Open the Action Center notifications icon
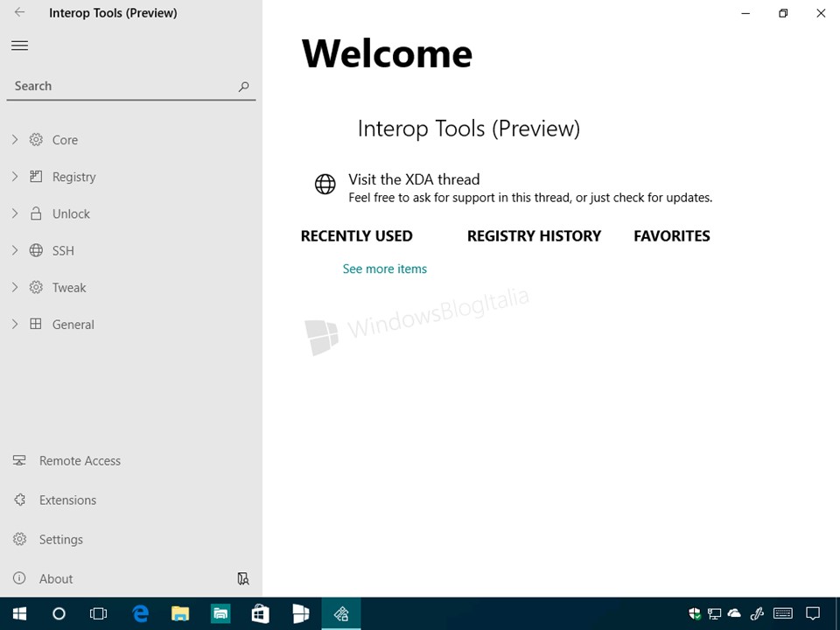Screen dimensions: 840x630 [x=813, y=614]
